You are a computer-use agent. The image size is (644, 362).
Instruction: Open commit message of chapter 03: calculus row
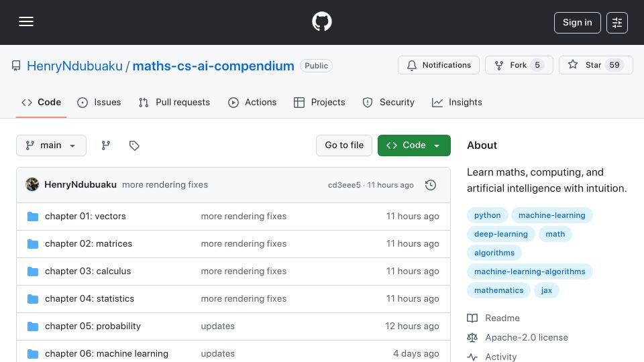coord(244,271)
